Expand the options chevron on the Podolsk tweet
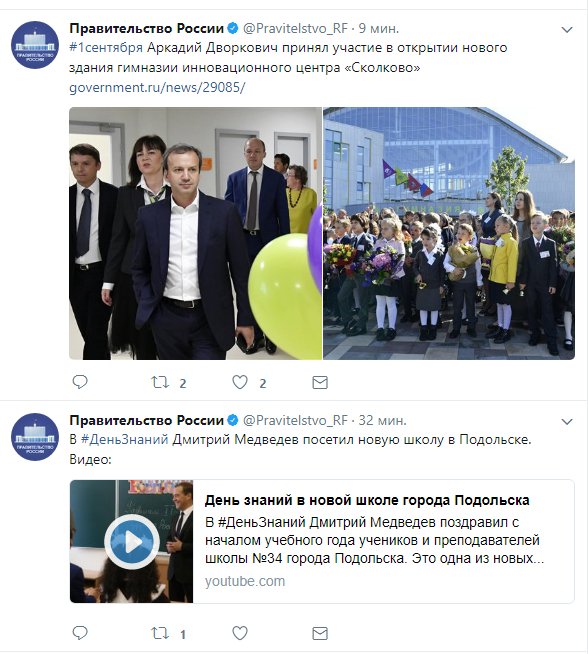The width and height of the screenshot is (588, 654). click(567, 422)
